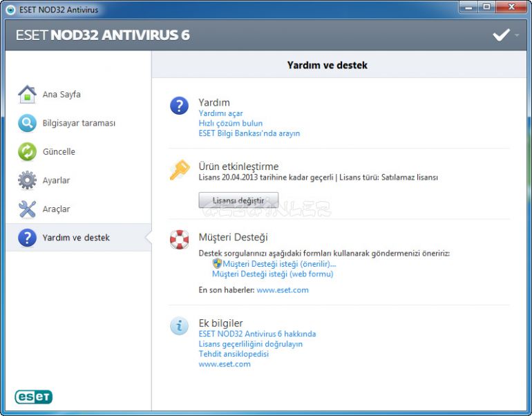Click the gear icon for Ayarlar
This screenshot has width=532, height=416.
(27, 180)
